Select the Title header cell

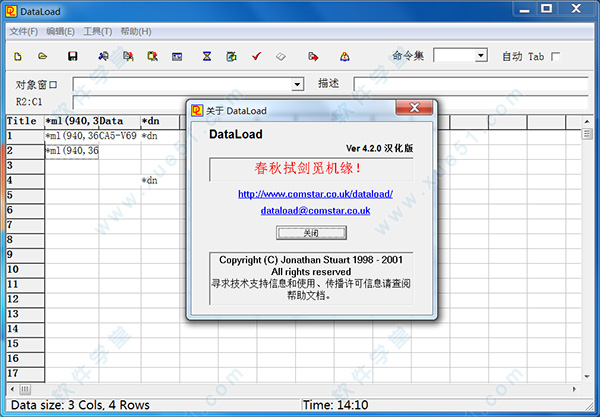pyautogui.click(x=25, y=122)
